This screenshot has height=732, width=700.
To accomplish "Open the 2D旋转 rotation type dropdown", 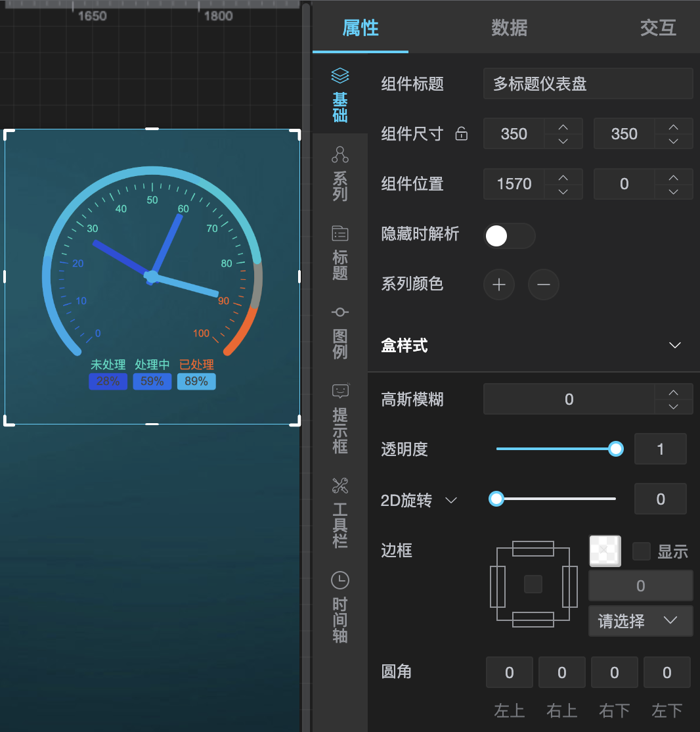I will coord(451,500).
